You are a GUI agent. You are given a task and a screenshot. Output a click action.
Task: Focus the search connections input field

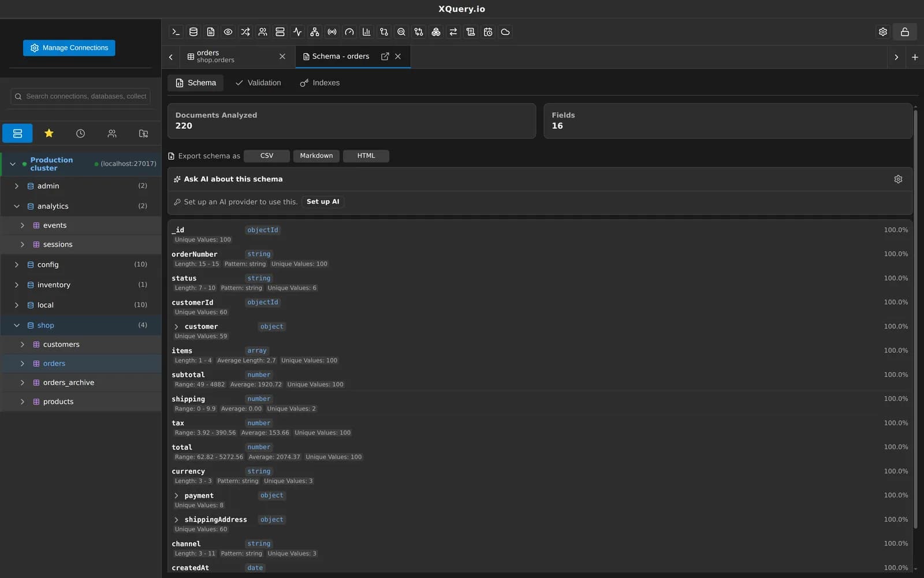point(81,97)
